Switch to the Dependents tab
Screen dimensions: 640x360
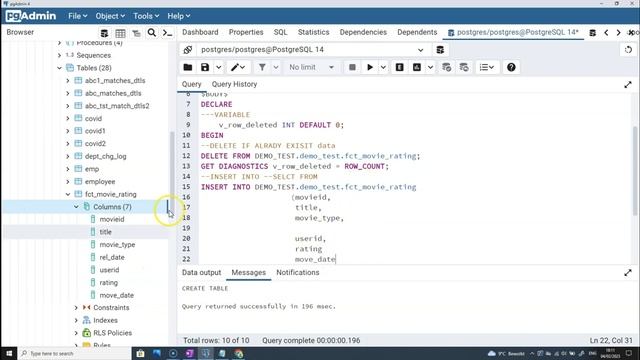(417, 32)
